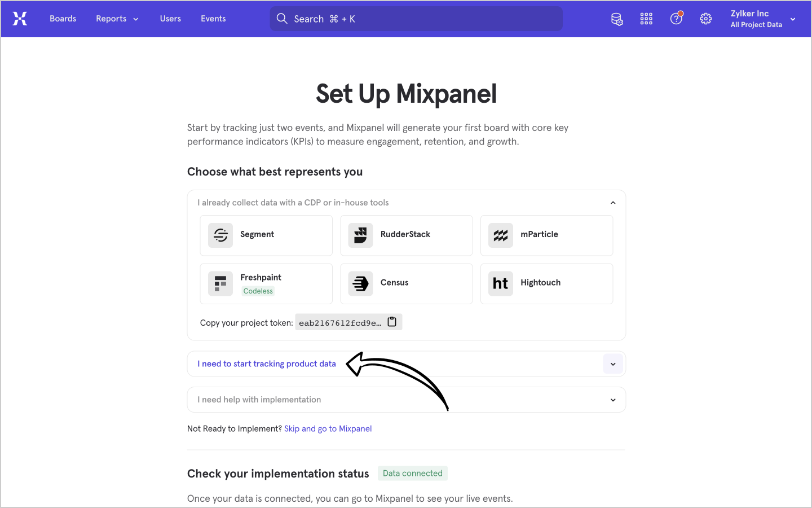Expand I need help with implementation
Image resolution: width=812 pixels, height=508 pixels.
pyautogui.click(x=406, y=400)
